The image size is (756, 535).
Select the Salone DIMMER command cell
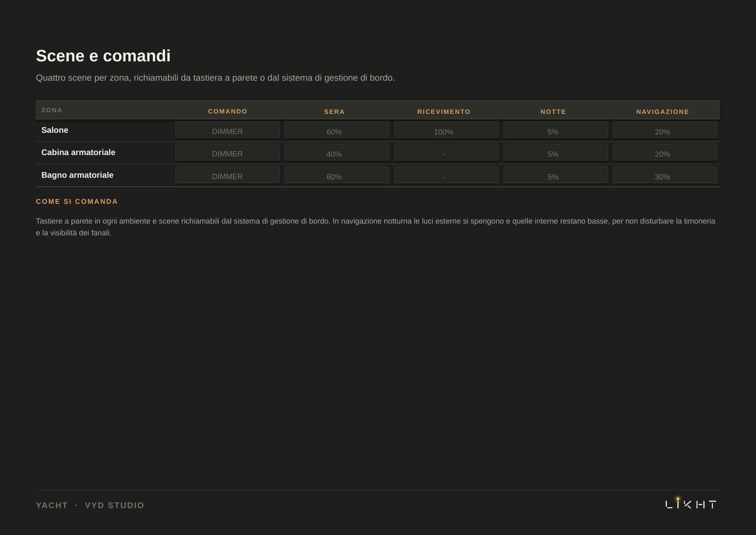(x=227, y=130)
